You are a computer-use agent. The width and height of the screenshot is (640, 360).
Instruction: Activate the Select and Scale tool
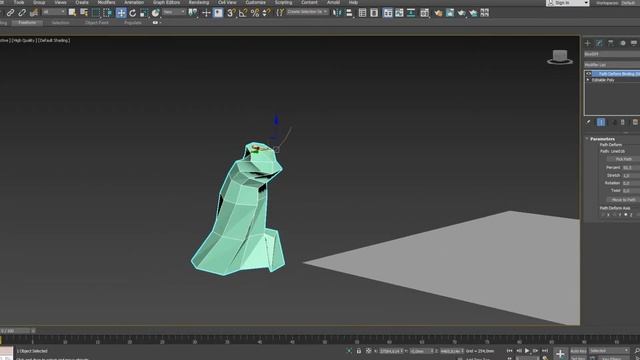144,13
